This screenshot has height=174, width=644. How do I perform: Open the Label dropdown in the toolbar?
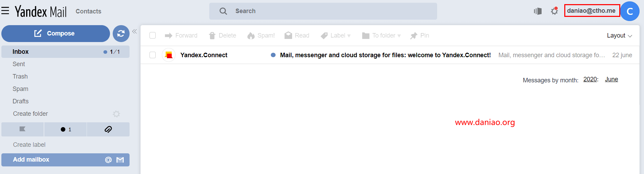335,35
